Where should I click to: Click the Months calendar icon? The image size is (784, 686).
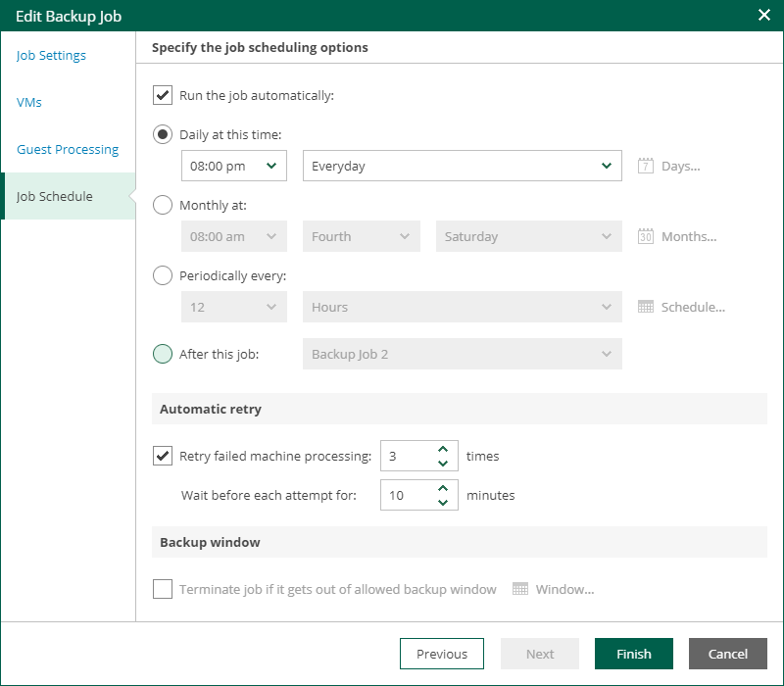[645, 236]
